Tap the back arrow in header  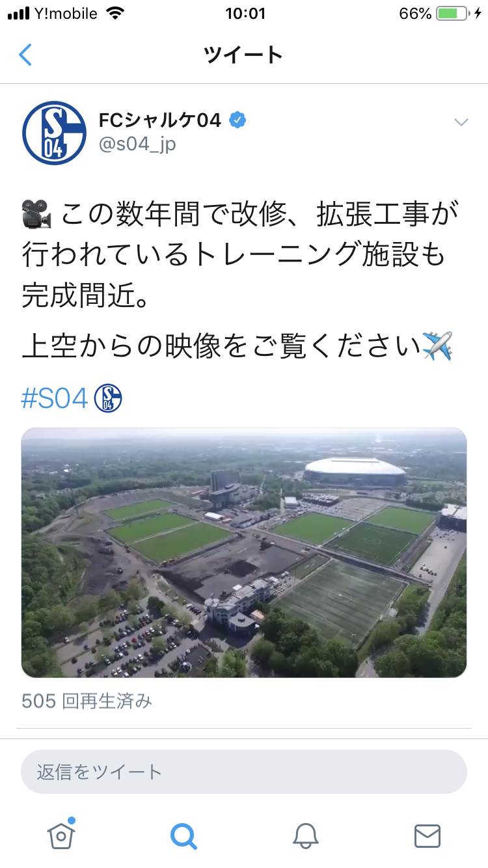pos(25,55)
